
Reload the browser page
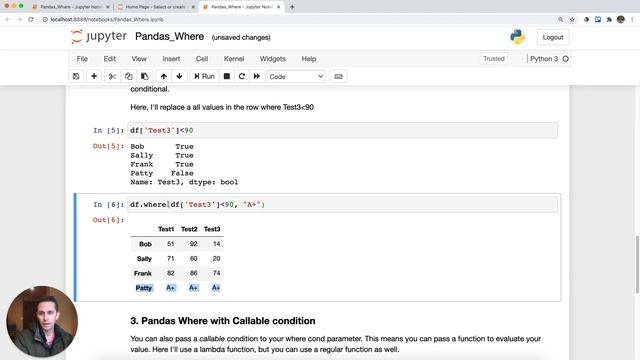(31, 19)
